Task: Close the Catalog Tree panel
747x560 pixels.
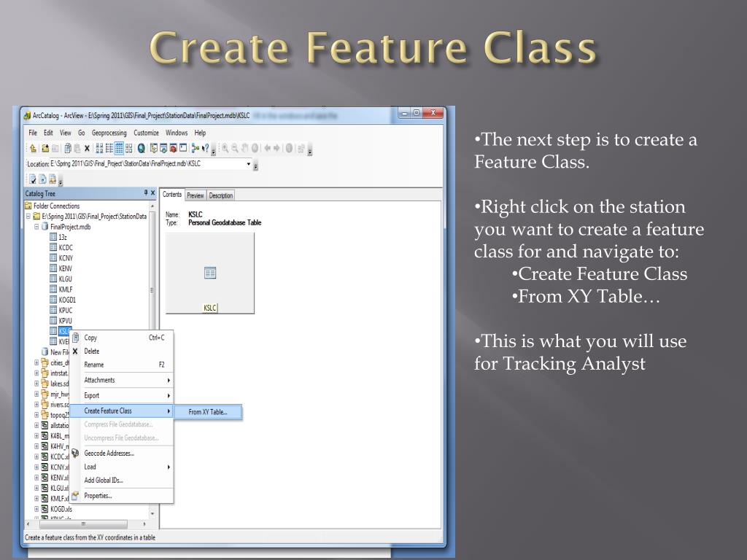Action: 153,192
